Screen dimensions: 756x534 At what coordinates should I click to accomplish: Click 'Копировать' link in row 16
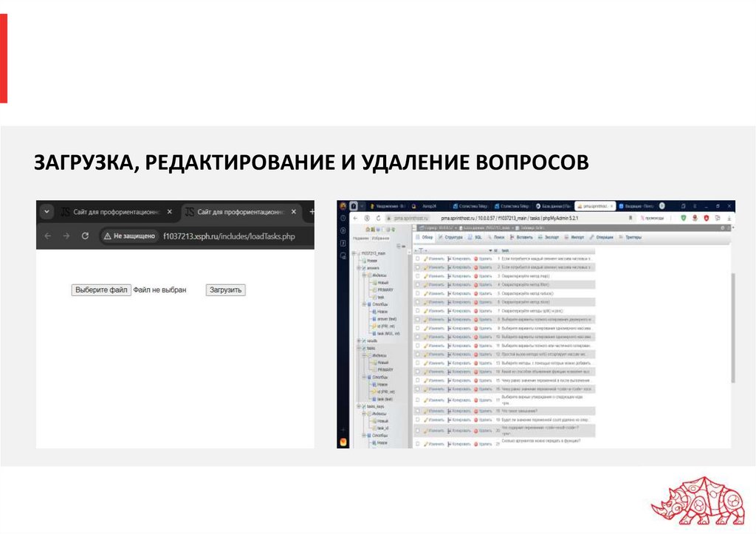pyautogui.click(x=461, y=388)
